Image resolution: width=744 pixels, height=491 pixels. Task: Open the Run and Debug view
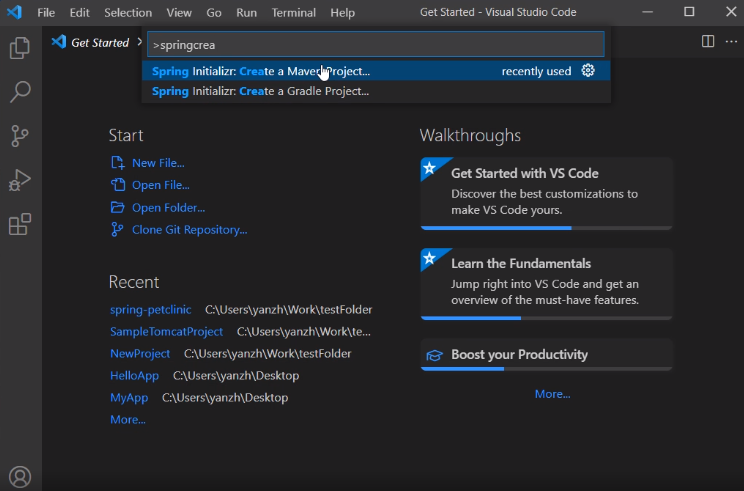point(19,180)
